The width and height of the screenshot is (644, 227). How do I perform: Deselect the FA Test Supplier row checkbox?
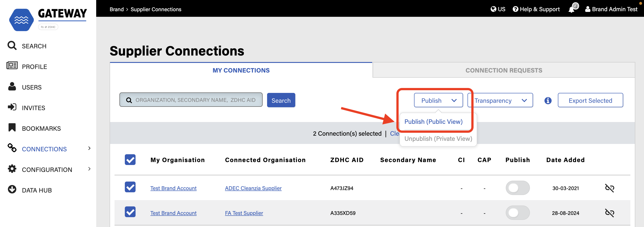click(x=130, y=212)
